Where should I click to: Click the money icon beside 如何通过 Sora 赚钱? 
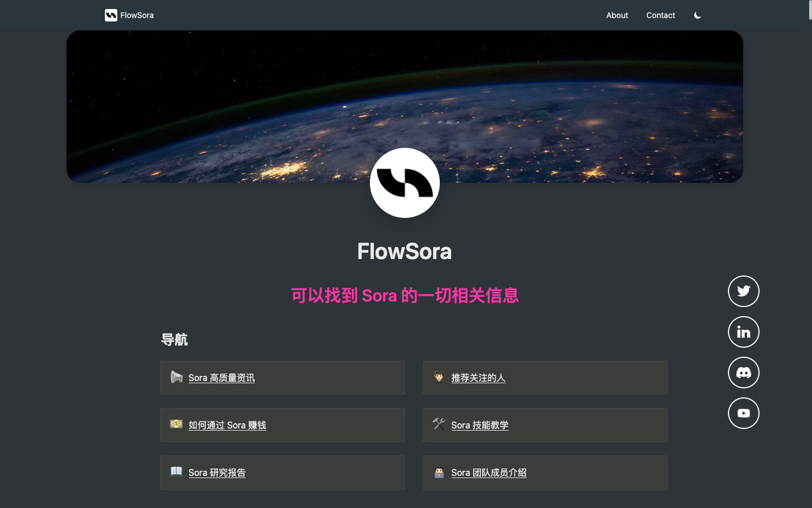(176, 424)
